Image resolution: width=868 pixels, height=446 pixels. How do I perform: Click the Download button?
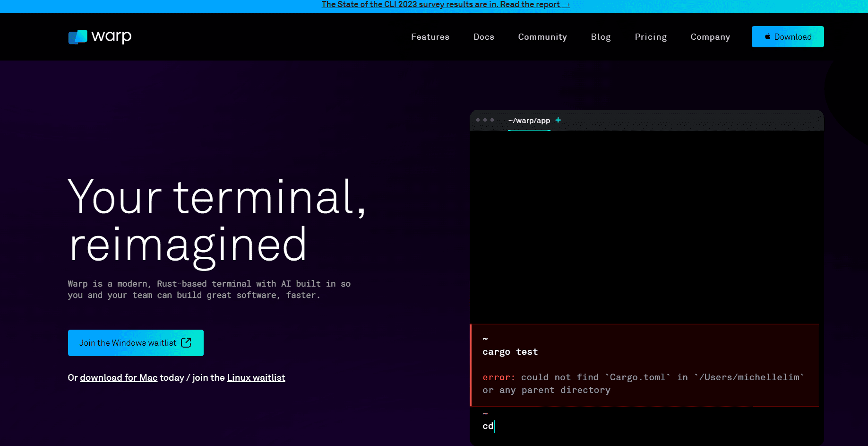pyautogui.click(x=787, y=36)
